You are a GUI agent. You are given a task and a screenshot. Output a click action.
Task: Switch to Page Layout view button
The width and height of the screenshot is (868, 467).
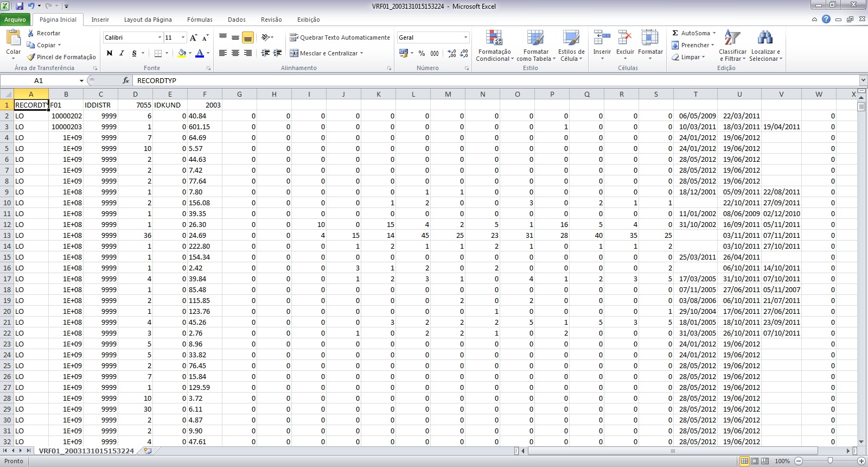pos(755,461)
